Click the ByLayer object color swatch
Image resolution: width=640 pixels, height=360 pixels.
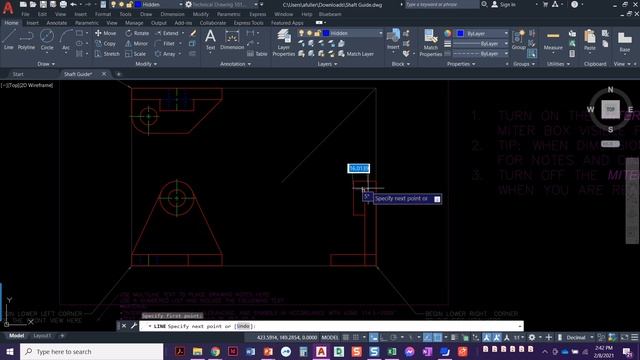coord(460,33)
